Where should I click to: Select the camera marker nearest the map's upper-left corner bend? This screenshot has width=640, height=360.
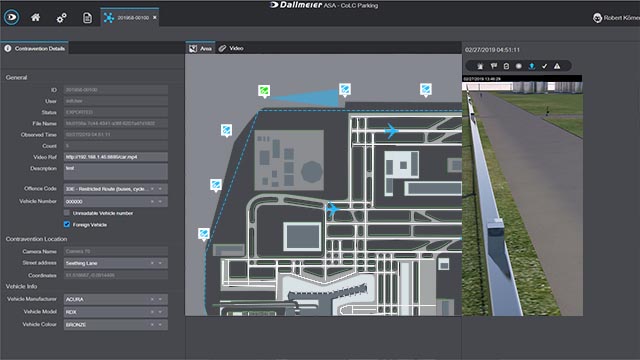227,131
